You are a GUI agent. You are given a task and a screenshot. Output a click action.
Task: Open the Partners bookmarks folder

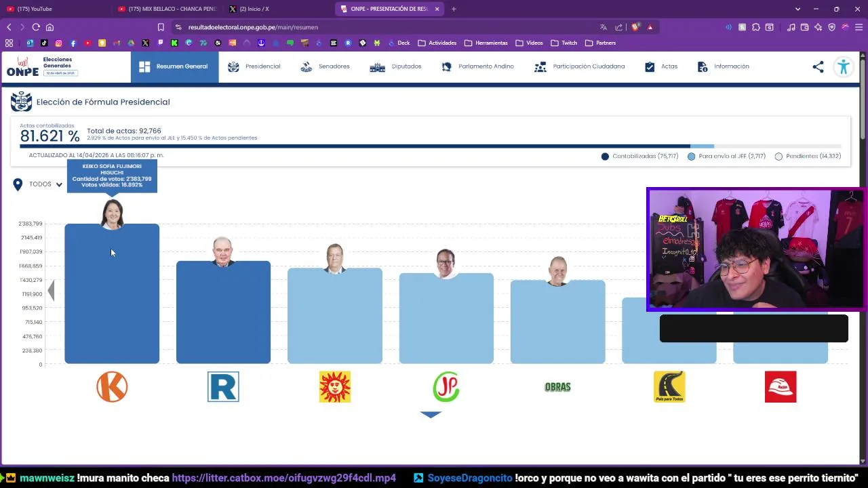coord(601,43)
